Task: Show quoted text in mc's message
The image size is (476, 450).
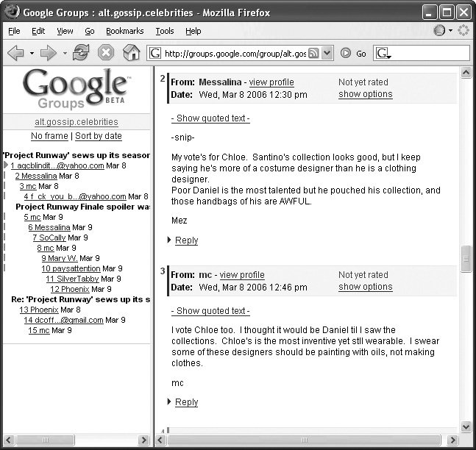Action: tap(210, 311)
